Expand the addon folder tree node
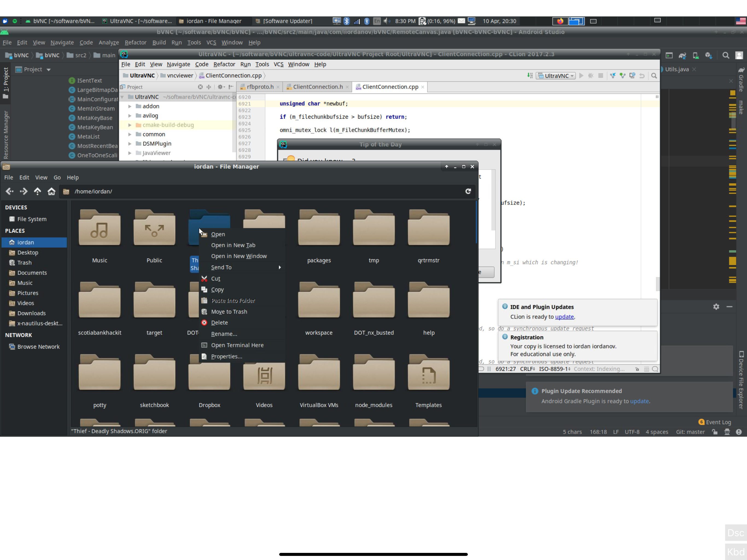Viewport: 747px width, 560px height. click(x=130, y=106)
